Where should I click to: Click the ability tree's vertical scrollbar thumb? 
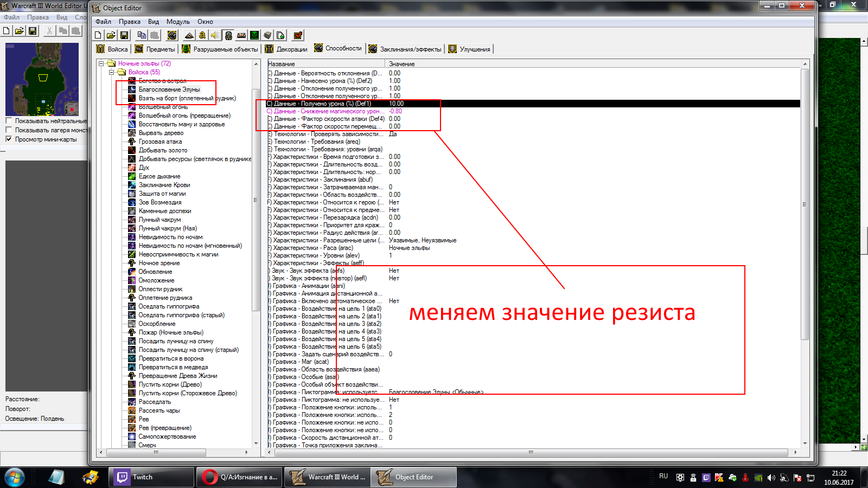point(256,200)
